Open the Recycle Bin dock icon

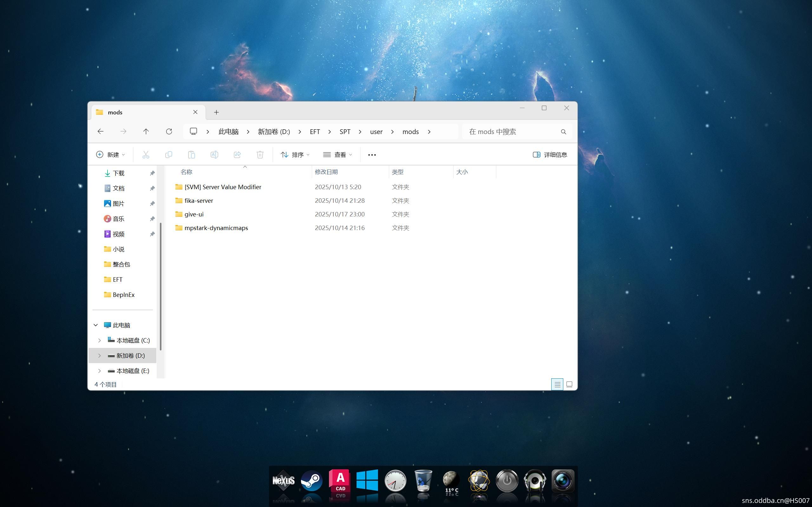point(423,481)
